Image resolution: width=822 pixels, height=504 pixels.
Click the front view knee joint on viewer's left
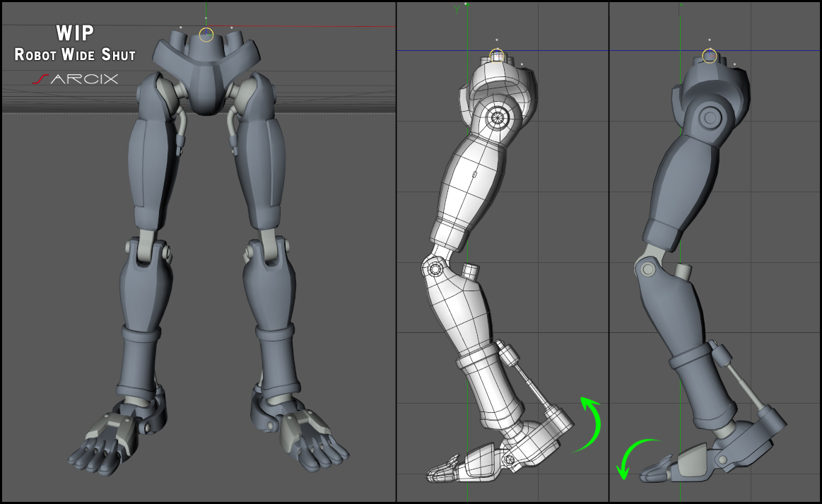click(148, 249)
